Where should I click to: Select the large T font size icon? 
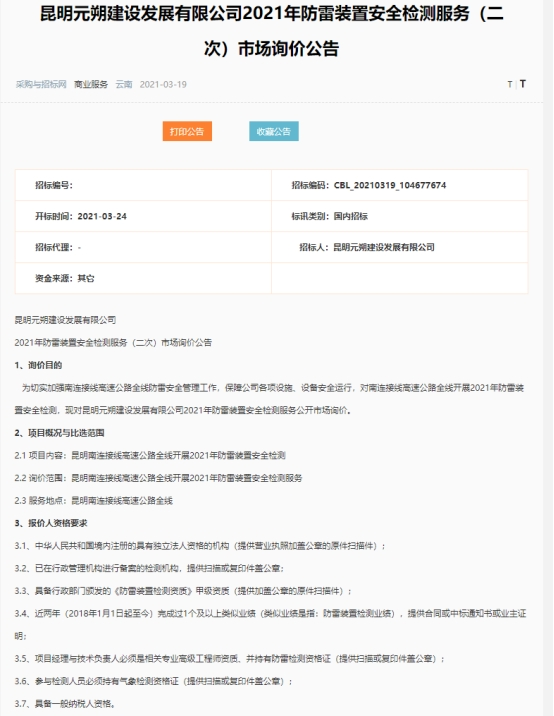tap(522, 84)
